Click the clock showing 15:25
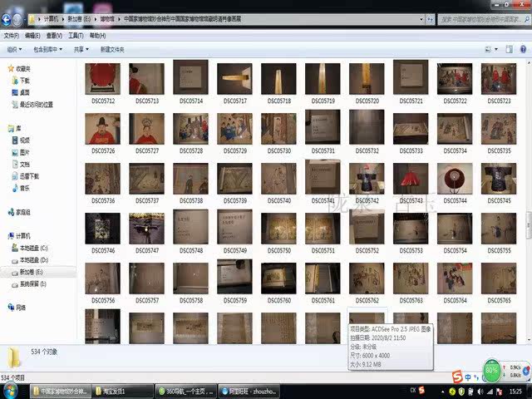The width and height of the screenshot is (532, 399). pyautogui.click(x=515, y=392)
